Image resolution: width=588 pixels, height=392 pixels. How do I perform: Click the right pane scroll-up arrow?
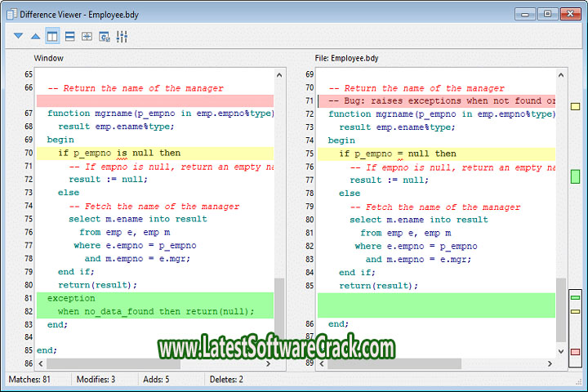(x=561, y=75)
